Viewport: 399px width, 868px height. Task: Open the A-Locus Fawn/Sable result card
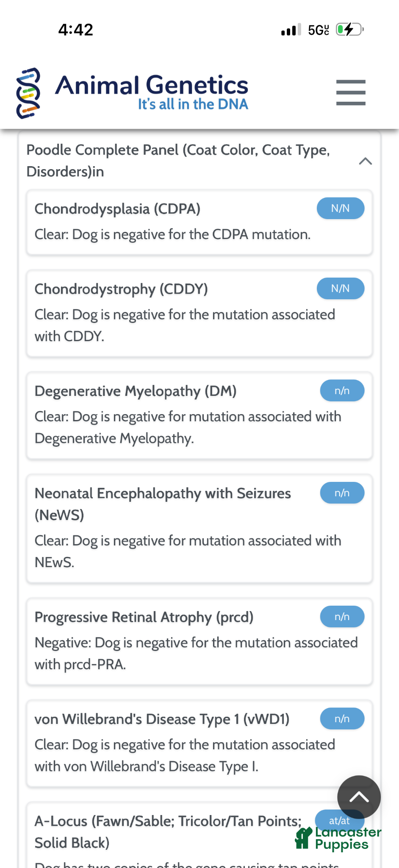coord(199,835)
